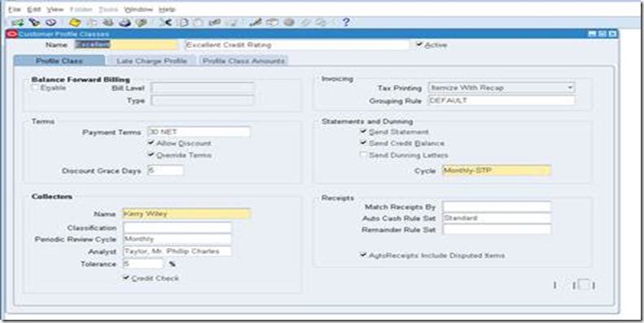Click the Next Step toolbar icon
Image resolution: width=644 pixels, height=323 pixels.
click(x=92, y=23)
